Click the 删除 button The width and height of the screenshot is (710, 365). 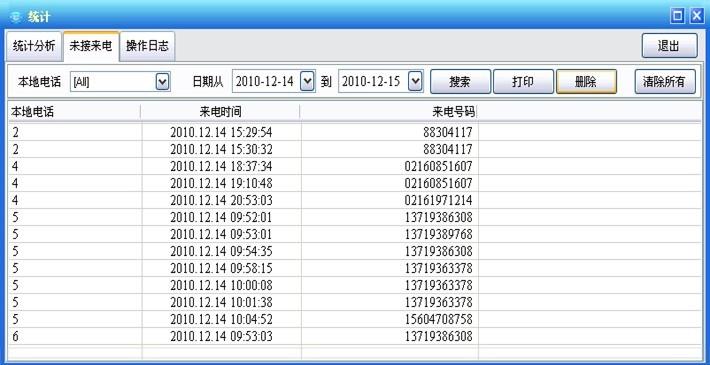[x=586, y=82]
